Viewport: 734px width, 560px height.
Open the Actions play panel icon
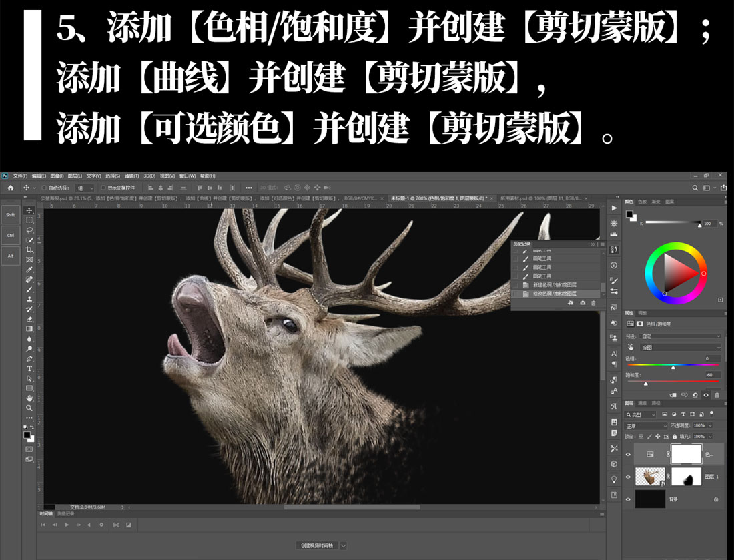pyautogui.click(x=614, y=208)
